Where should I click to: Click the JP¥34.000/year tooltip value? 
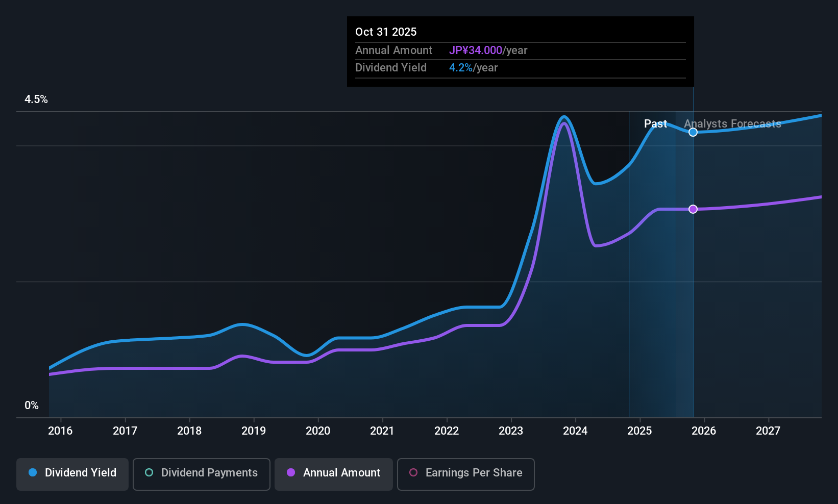click(x=488, y=51)
